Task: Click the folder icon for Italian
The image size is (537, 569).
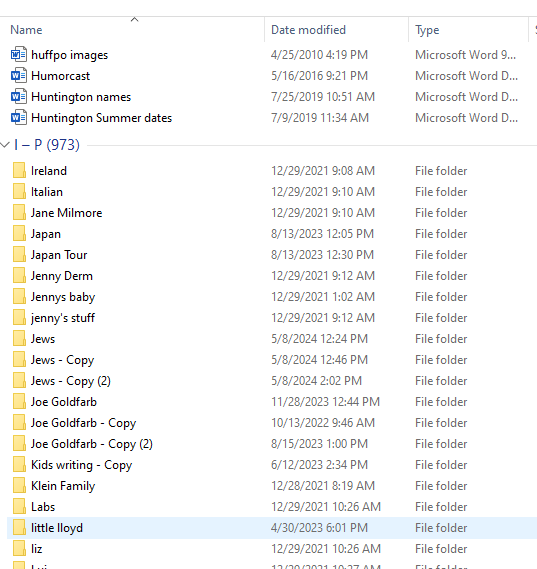Action: point(19,192)
